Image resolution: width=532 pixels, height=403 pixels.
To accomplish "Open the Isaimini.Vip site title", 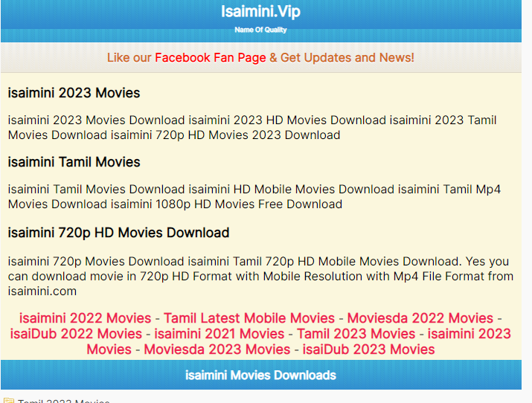I will tap(260, 11).
